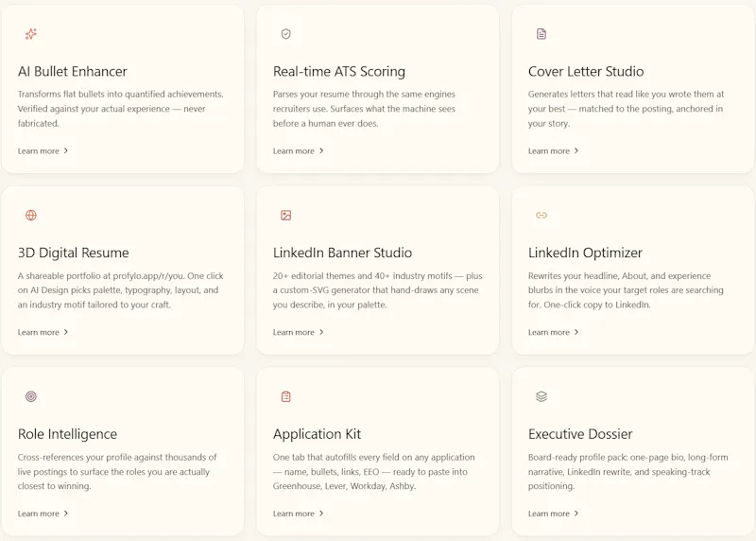Select the Role Intelligence heading
The width and height of the screenshot is (756, 541).
click(x=67, y=434)
